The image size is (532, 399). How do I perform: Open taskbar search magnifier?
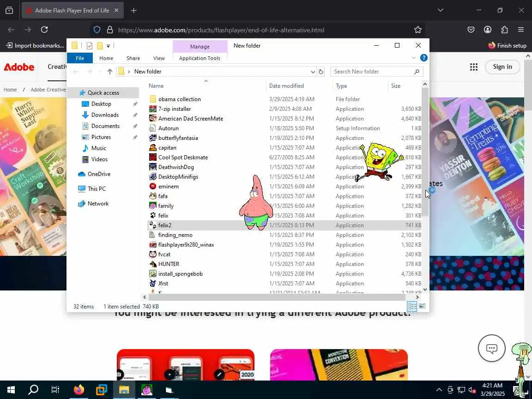[x=33, y=390]
